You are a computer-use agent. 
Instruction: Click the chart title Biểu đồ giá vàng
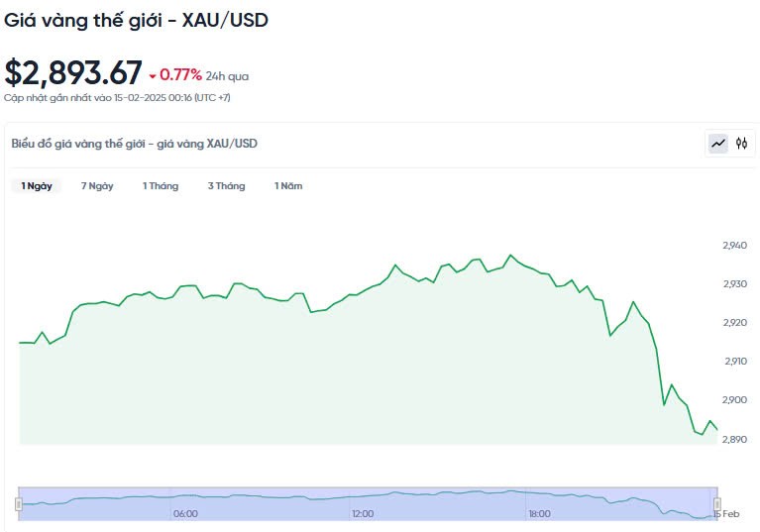(134, 144)
